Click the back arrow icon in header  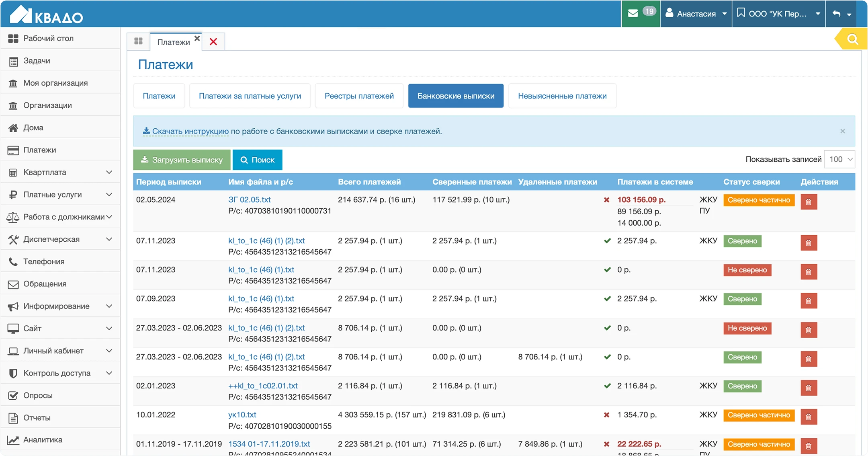[x=837, y=14]
